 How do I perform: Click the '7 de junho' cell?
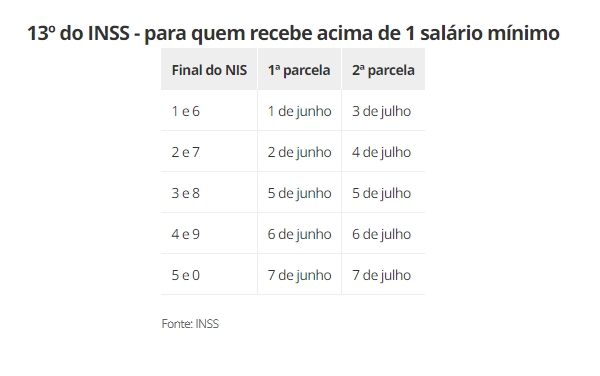(299, 275)
